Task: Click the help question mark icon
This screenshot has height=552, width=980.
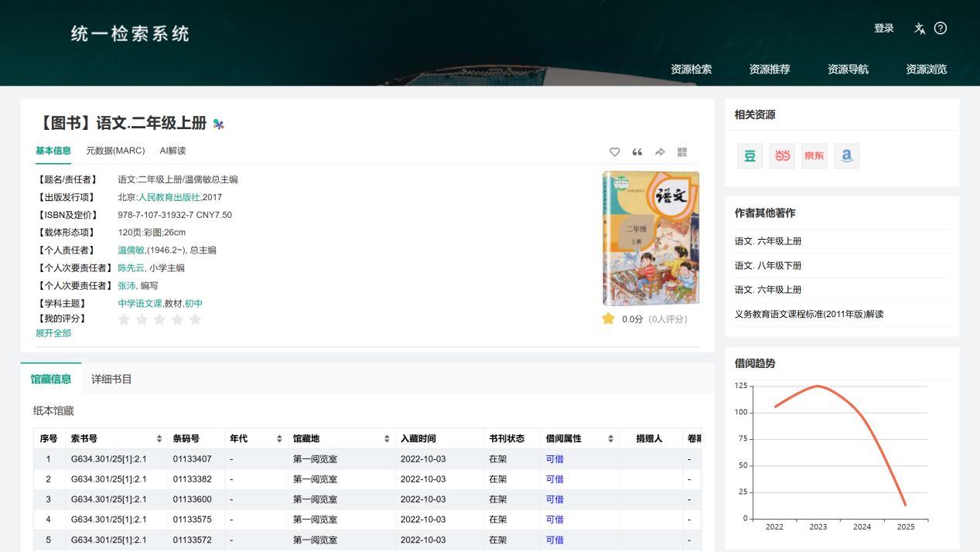Action: [941, 29]
